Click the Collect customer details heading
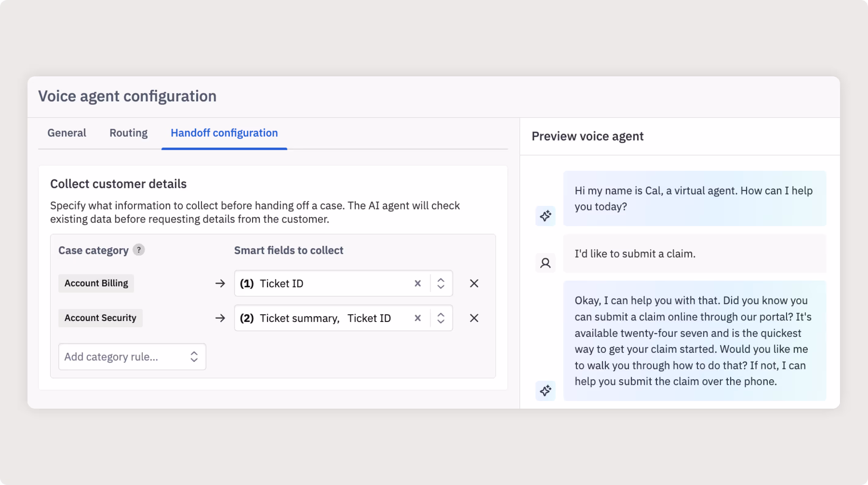 (x=118, y=184)
